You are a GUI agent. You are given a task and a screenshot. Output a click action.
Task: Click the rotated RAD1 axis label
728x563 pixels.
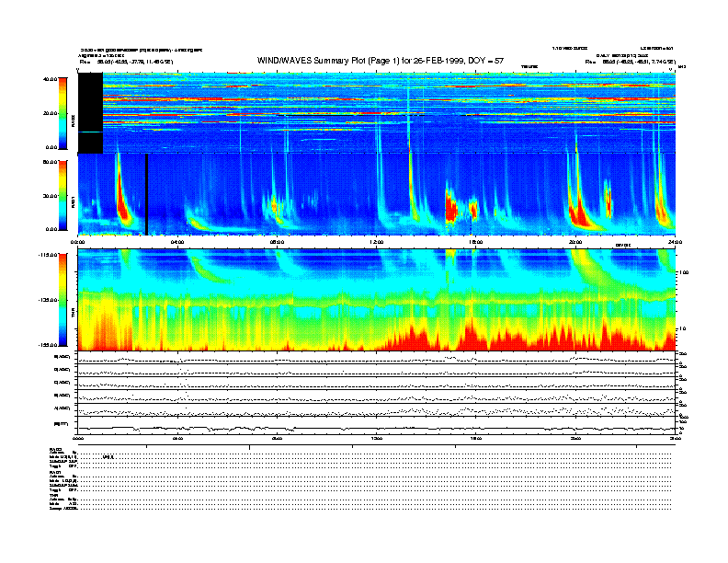tap(73, 201)
